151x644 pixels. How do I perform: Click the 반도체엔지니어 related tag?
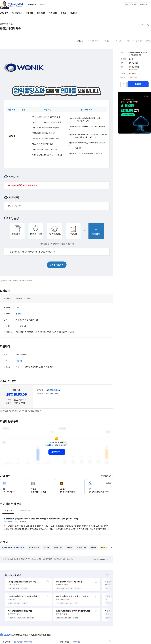(x=81, y=547)
